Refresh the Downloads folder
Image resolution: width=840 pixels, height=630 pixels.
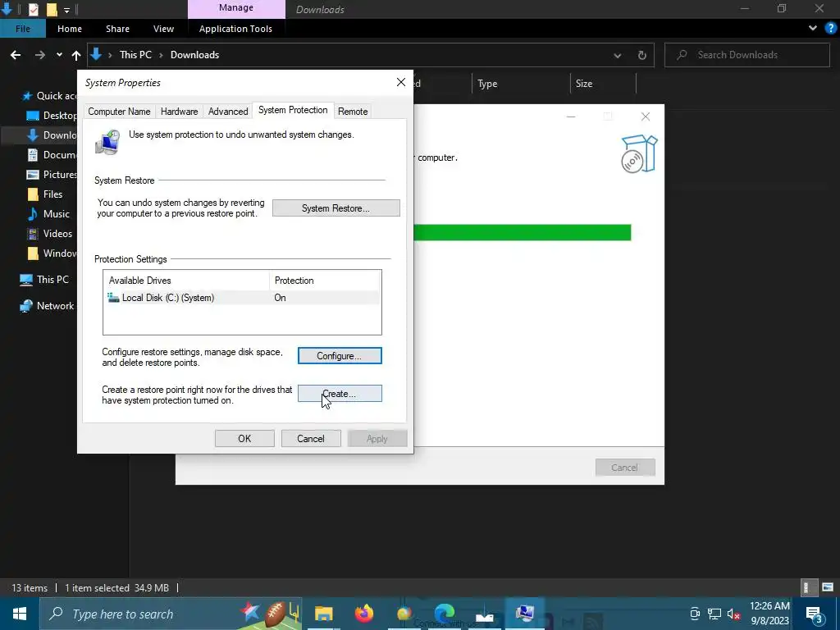(x=641, y=55)
